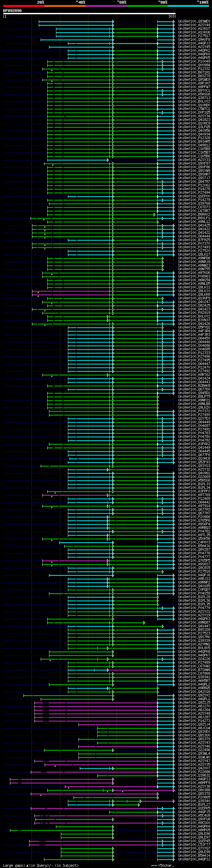
Task: Select hit UniRef100_Q38713
Action: (194, 98)
